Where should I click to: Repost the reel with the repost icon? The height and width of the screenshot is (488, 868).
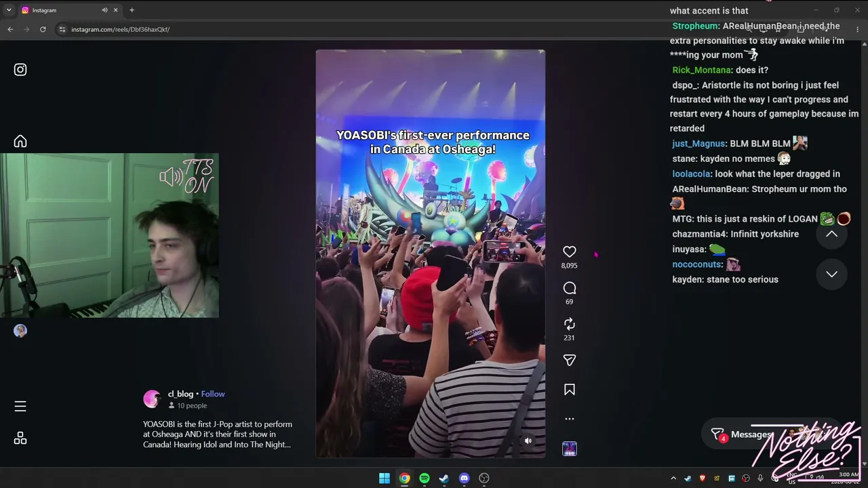570,324
